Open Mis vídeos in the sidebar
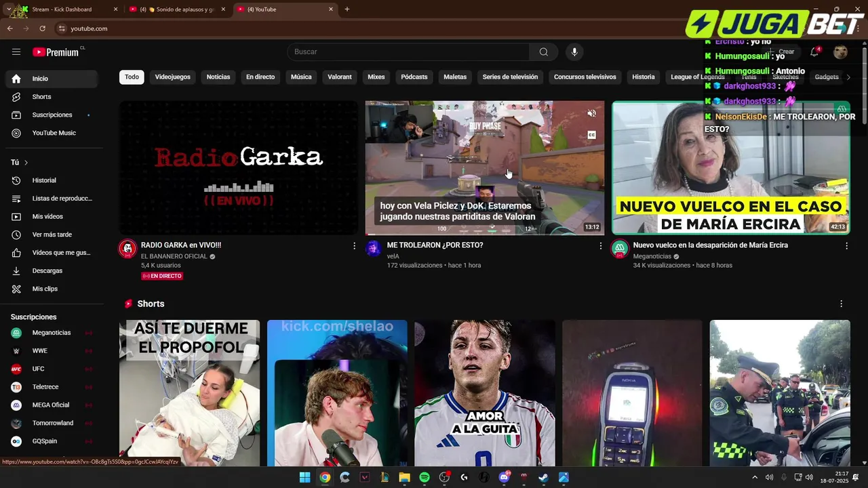 [x=52, y=216]
